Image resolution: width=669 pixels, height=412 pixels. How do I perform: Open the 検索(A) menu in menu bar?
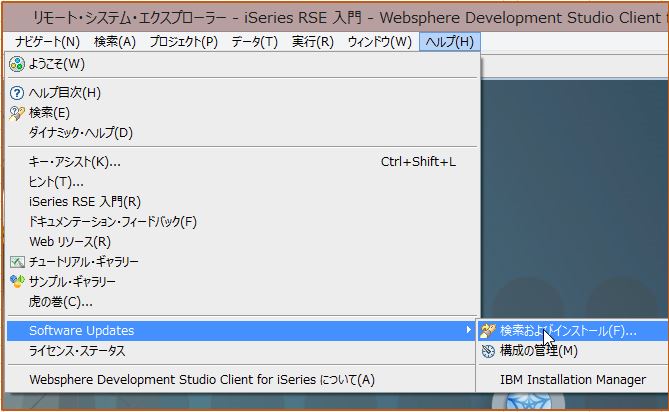click(115, 42)
